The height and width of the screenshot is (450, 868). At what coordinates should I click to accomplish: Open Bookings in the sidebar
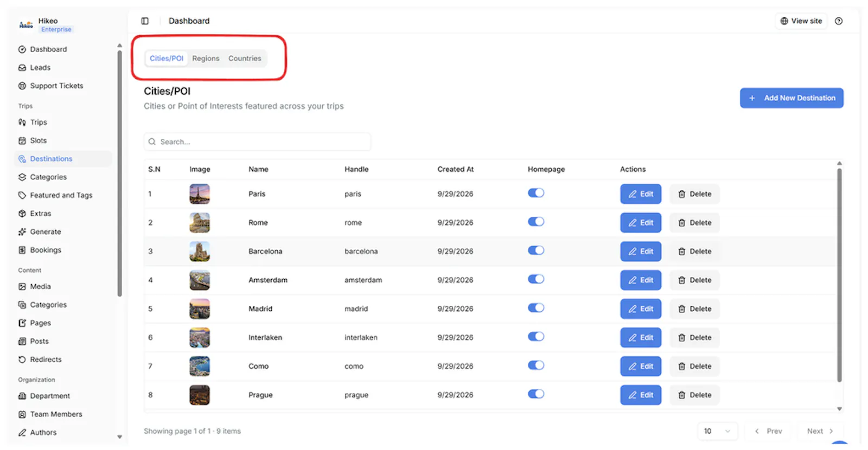tap(40, 250)
